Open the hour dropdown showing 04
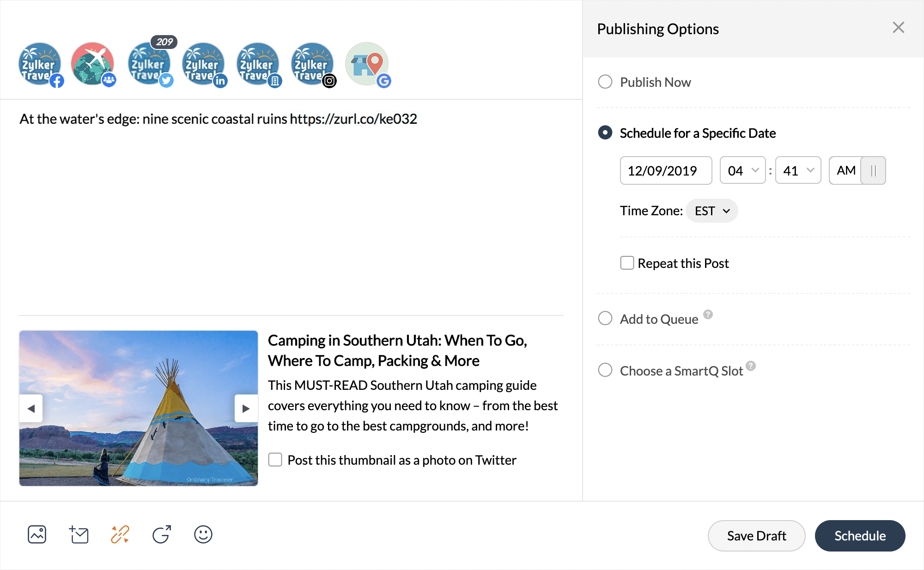Image resolution: width=924 pixels, height=570 pixels. pos(742,170)
